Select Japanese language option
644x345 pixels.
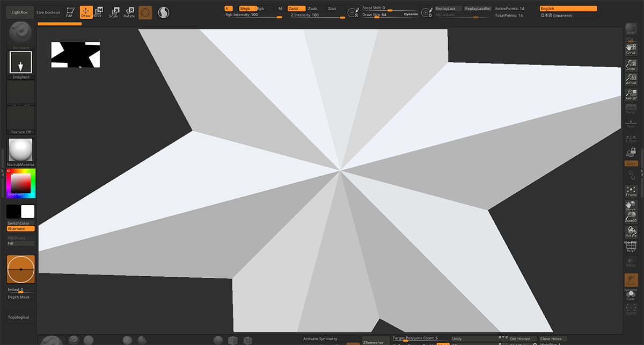coord(568,16)
